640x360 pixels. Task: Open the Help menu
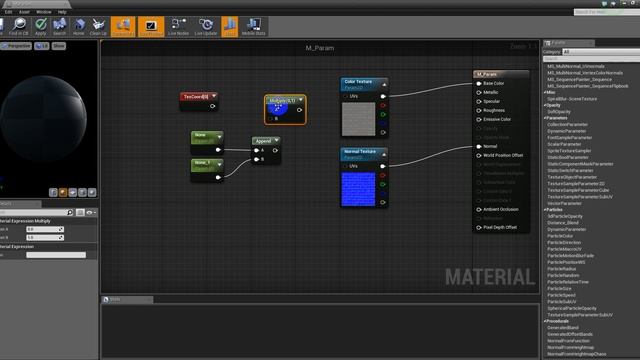point(62,12)
